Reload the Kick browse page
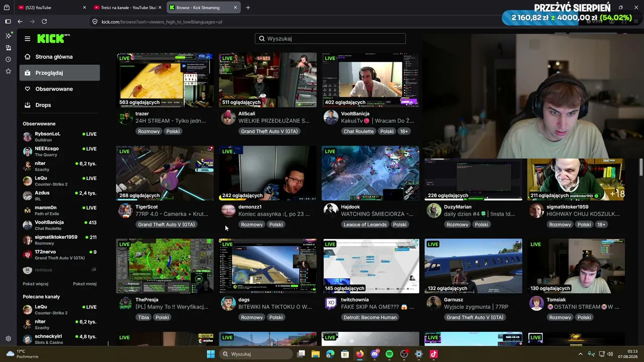Screen dimensions: 644x362 click(x=44, y=22)
